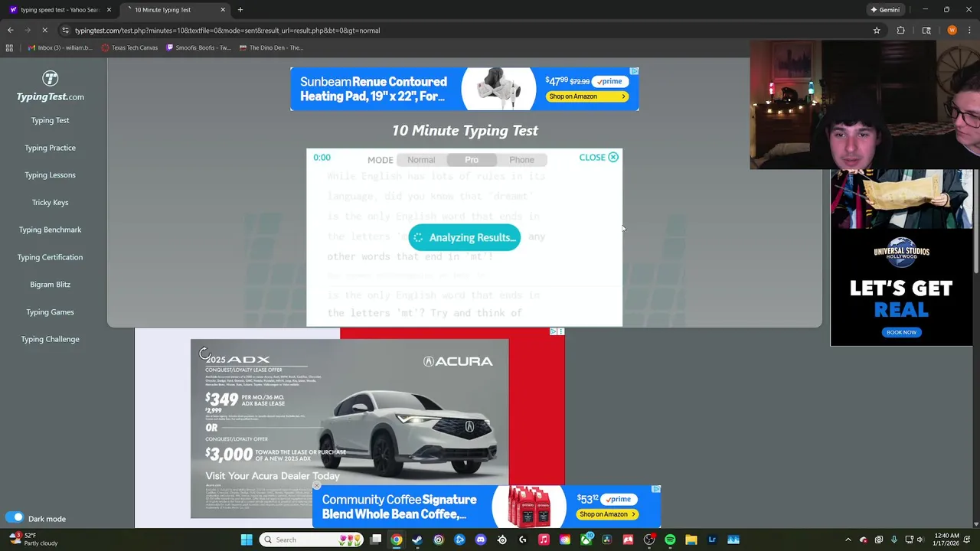The image size is (980, 551).
Task: Close the typing test panel
Action: [599, 158]
